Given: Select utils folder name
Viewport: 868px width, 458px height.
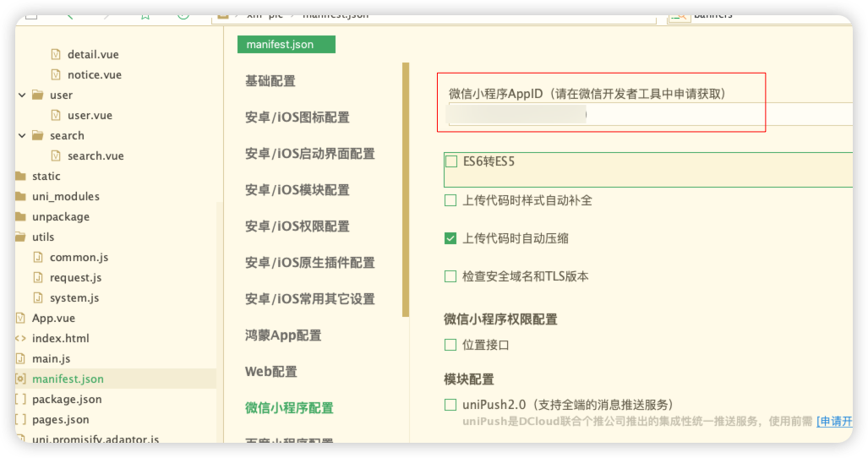Looking at the screenshot, I should (x=43, y=237).
